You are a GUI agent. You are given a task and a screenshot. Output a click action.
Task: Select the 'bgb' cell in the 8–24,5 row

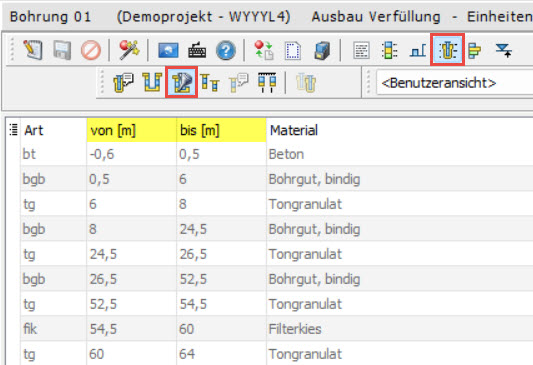[x=53, y=229]
